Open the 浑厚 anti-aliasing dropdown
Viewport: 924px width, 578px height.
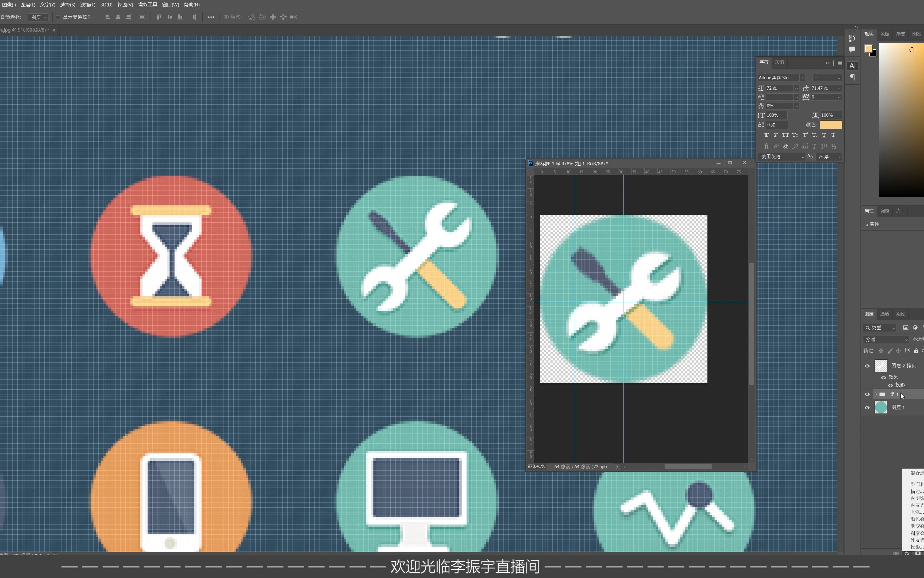(x=829, y=157)
